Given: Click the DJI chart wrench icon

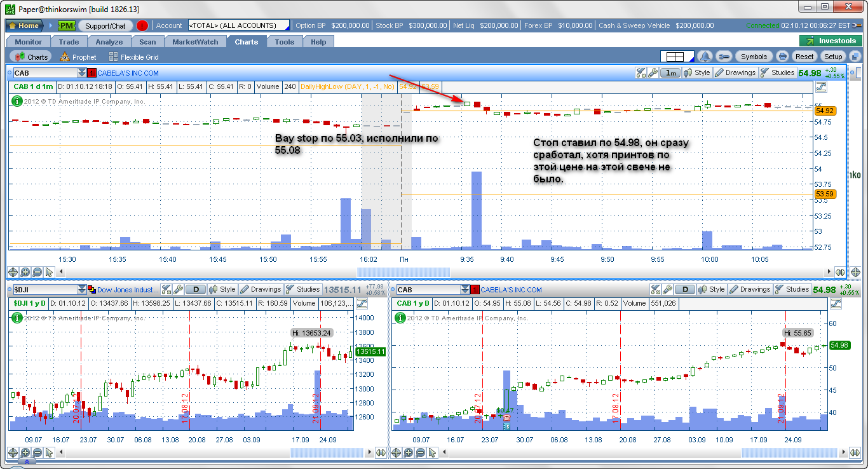Looking at the screenshot, I should click(x=179, y=290).
